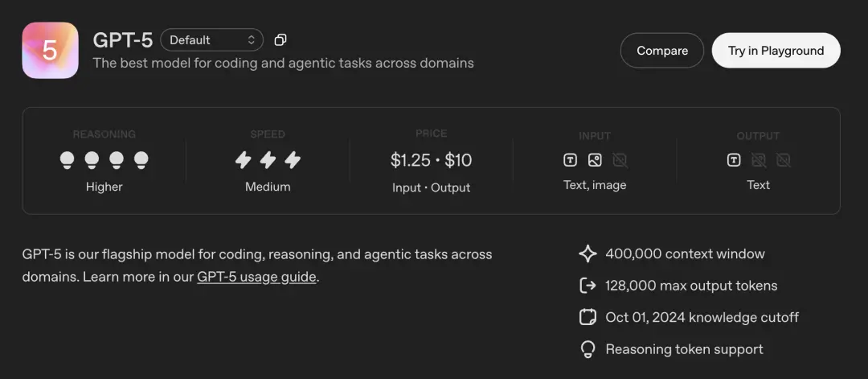Click the text input type icon
868x379 pixels.
tap(570, 161)
